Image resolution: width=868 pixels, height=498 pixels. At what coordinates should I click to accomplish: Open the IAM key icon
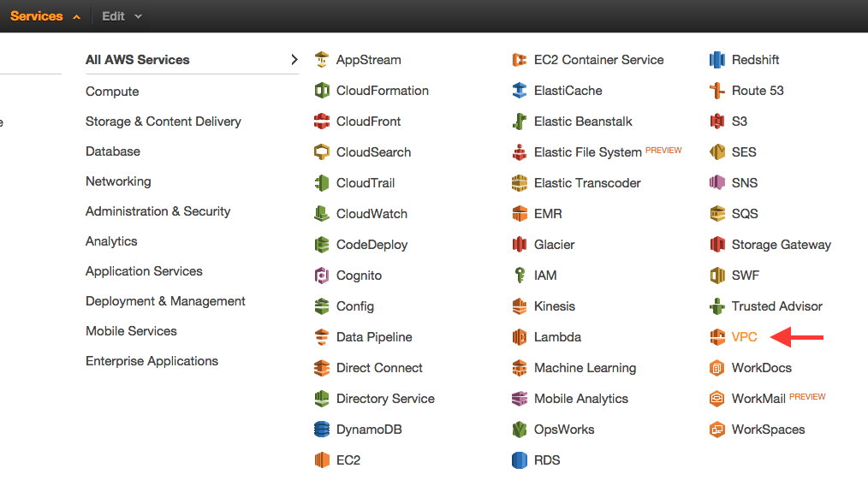click(x=520, y=275)
